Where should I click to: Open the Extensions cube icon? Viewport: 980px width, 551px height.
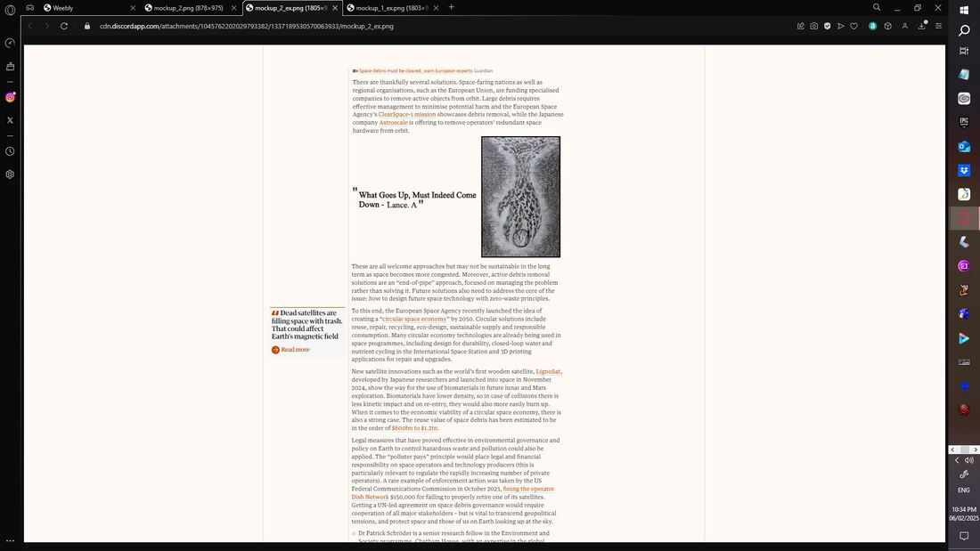[887, 26]
